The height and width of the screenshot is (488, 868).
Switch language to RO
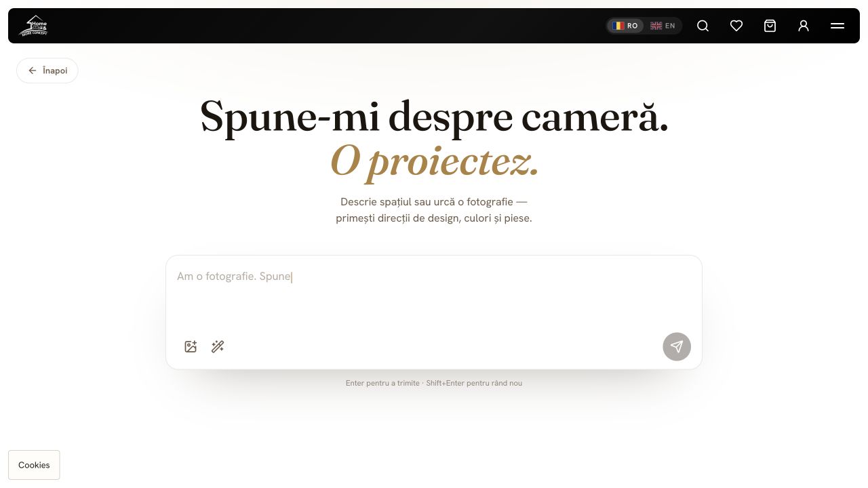pos(625,26)
